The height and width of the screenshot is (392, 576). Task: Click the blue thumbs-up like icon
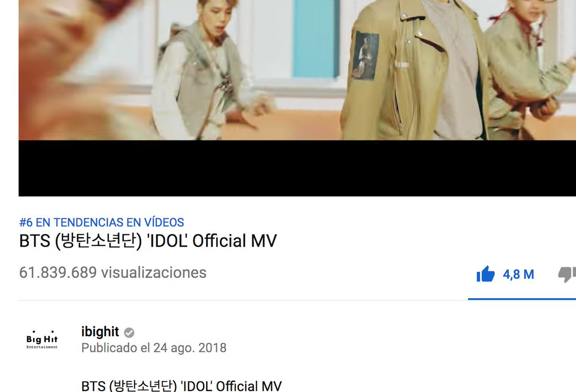click(485, 274)
